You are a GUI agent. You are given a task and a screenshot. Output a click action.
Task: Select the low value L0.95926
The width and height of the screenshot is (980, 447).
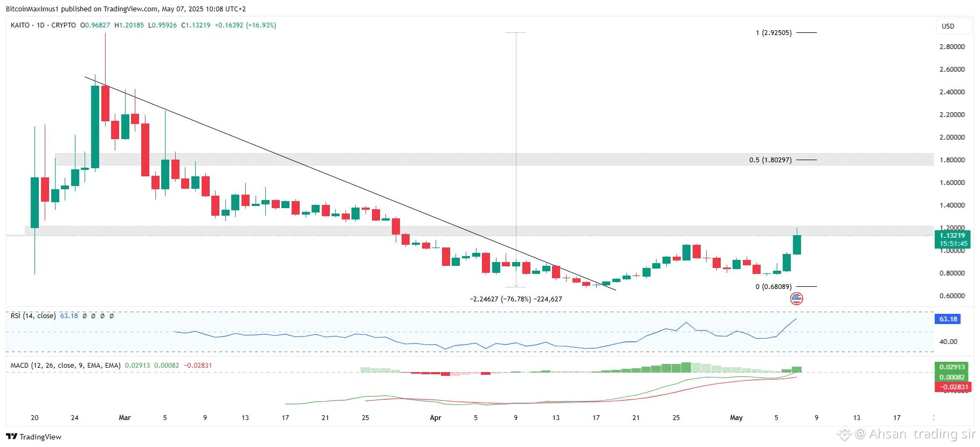[162, 25]
